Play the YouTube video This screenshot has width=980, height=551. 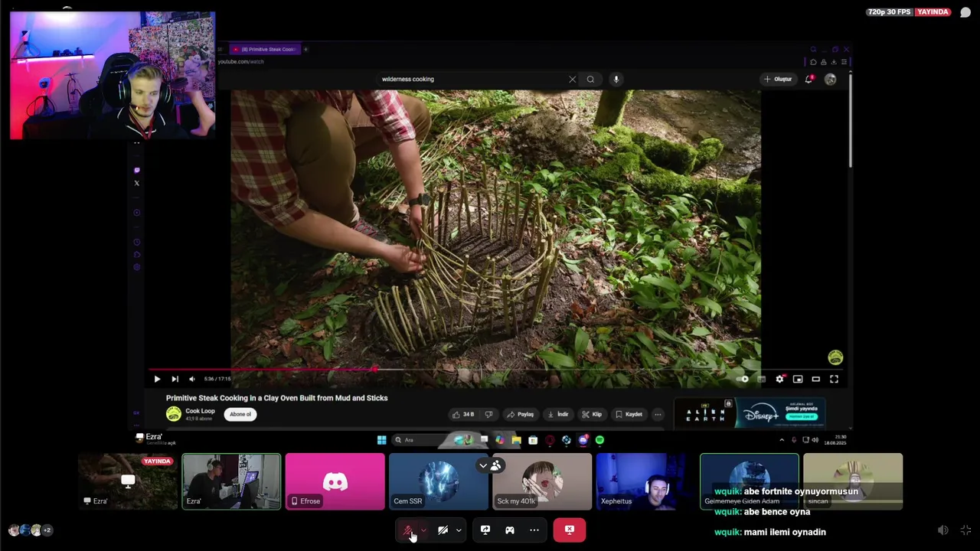[157, 379]
